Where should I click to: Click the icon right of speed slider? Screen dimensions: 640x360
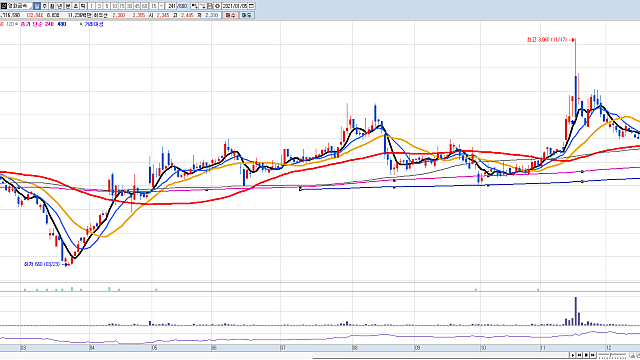pos(633,355)
